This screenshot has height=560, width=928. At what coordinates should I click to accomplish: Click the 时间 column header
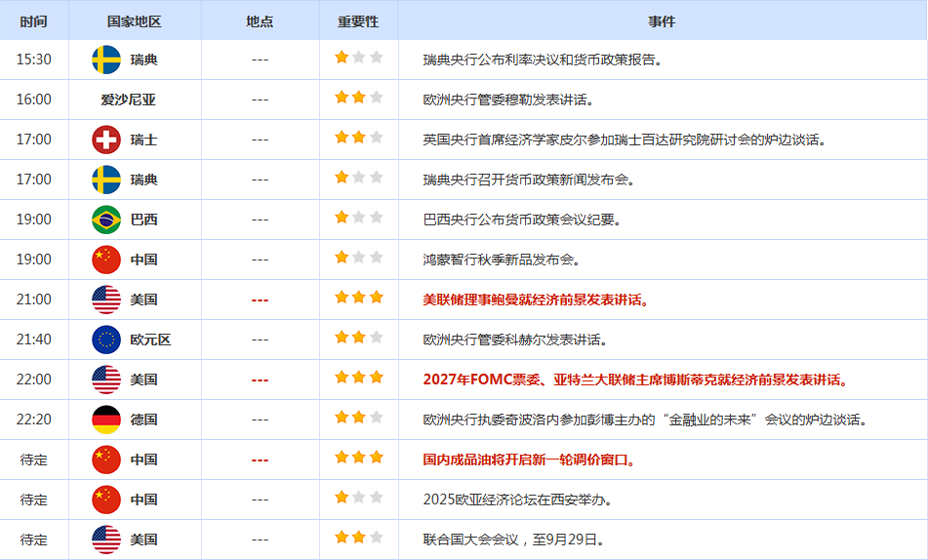pos(33,20)
